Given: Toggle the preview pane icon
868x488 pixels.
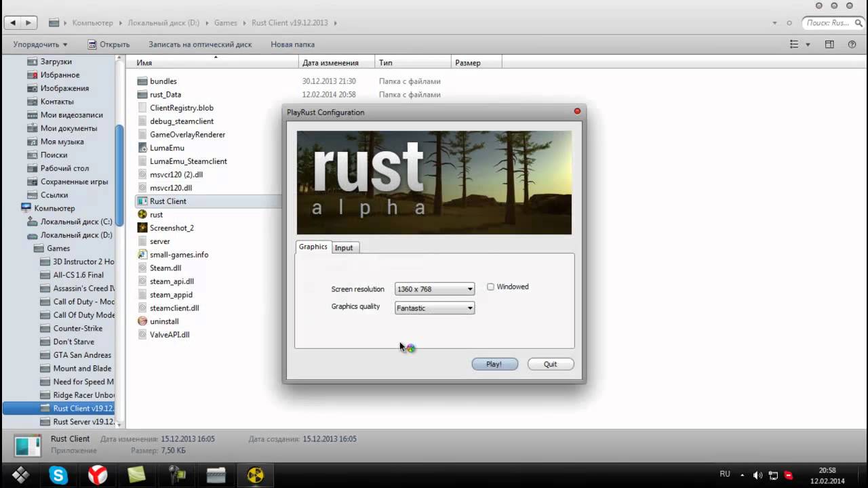Looking at the screenshot, I should coord(829,44).
